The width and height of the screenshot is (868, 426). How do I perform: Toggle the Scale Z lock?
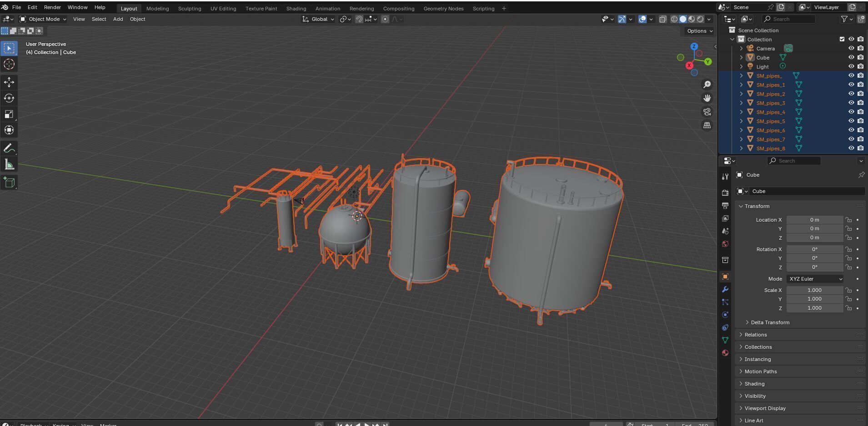(848, 308)
